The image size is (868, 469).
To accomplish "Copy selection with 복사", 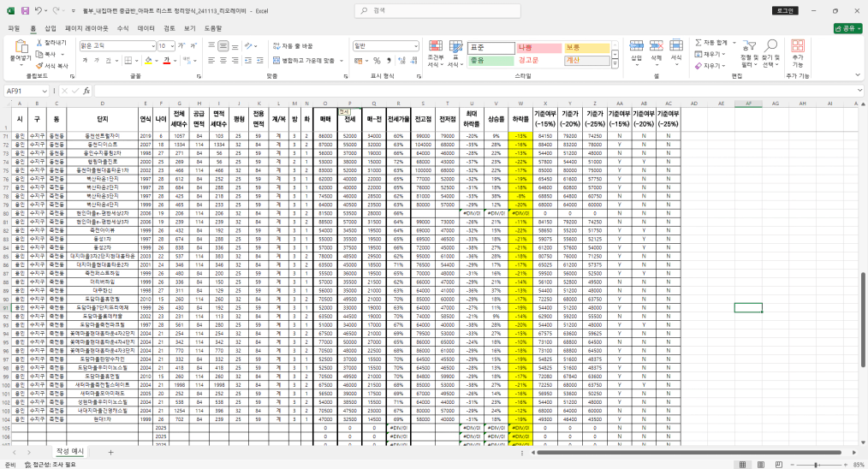I will coord(46,54).
